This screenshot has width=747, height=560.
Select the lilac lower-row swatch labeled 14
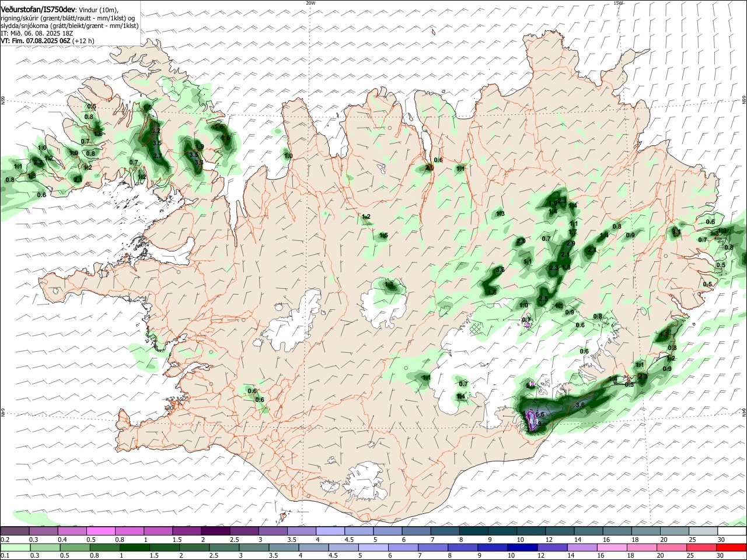click(582, 547)
